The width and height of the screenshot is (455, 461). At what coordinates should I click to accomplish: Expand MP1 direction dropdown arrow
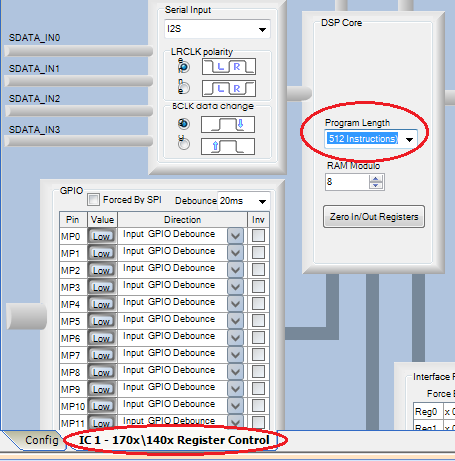point(235,253)
